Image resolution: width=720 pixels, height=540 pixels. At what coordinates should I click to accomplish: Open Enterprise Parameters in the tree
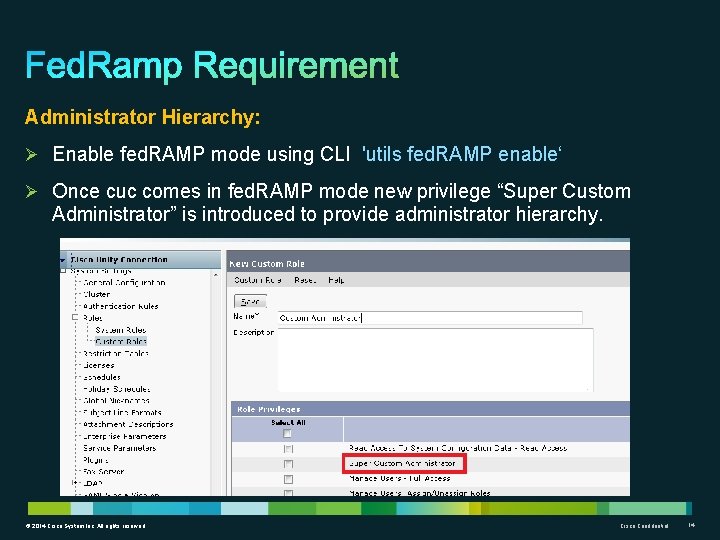coord(125,436)
